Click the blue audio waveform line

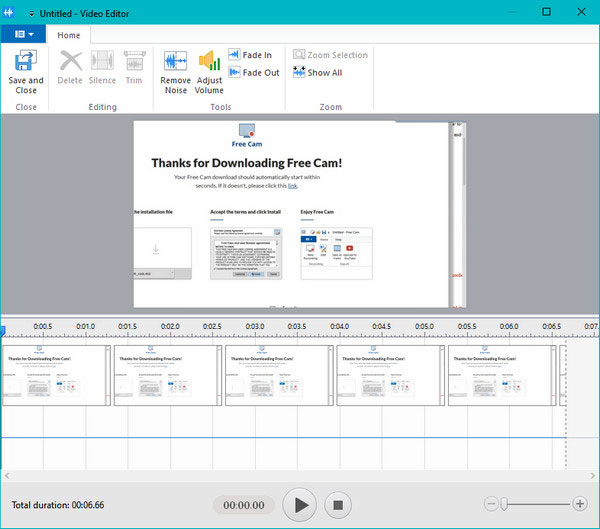[x=284, y=437]
